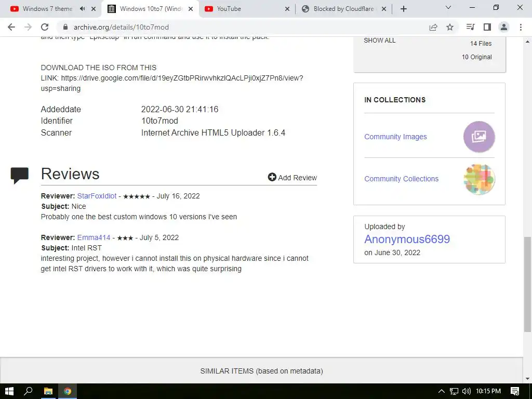Viewport: 532px width, 399px height.
Task: Open a new browser tab
Action: pos(403,9)
